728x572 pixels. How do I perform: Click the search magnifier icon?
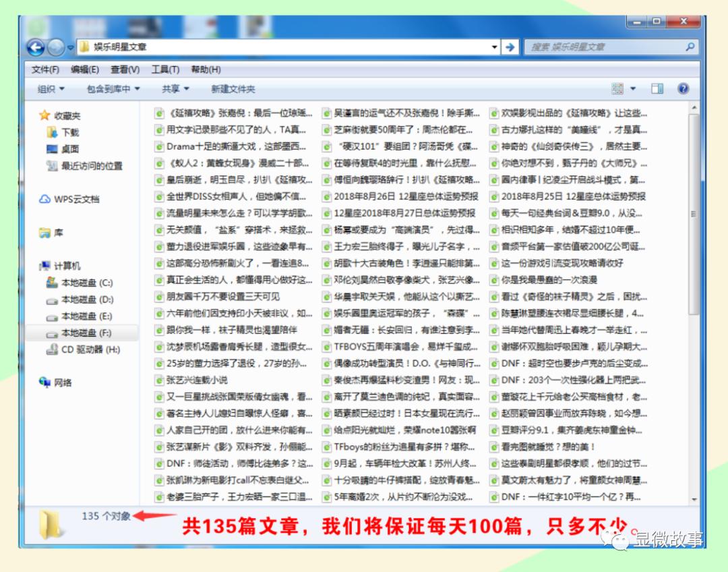pos(690,47)
